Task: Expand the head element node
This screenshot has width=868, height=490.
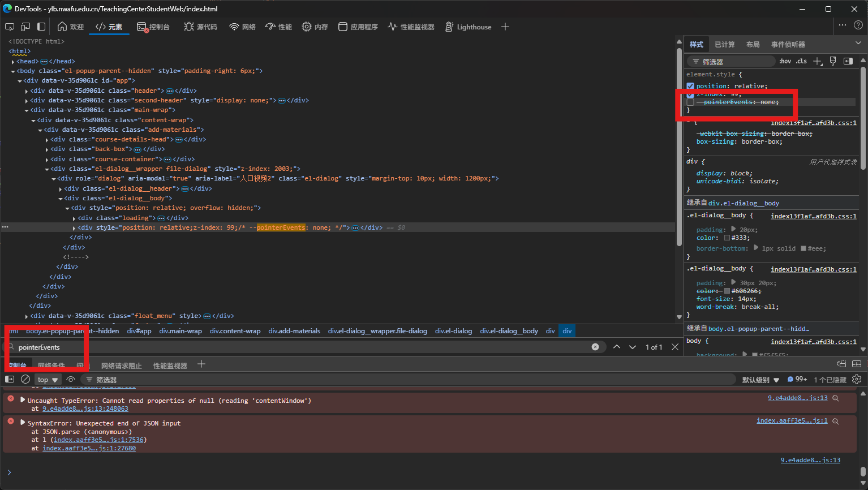Action: click(x=13, y=62)
